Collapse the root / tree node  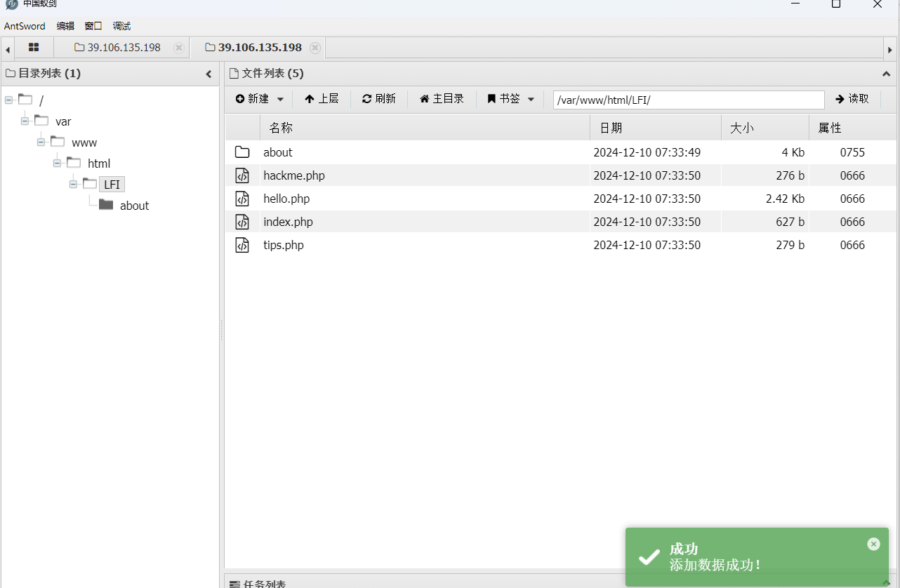(x=8, y=100)
